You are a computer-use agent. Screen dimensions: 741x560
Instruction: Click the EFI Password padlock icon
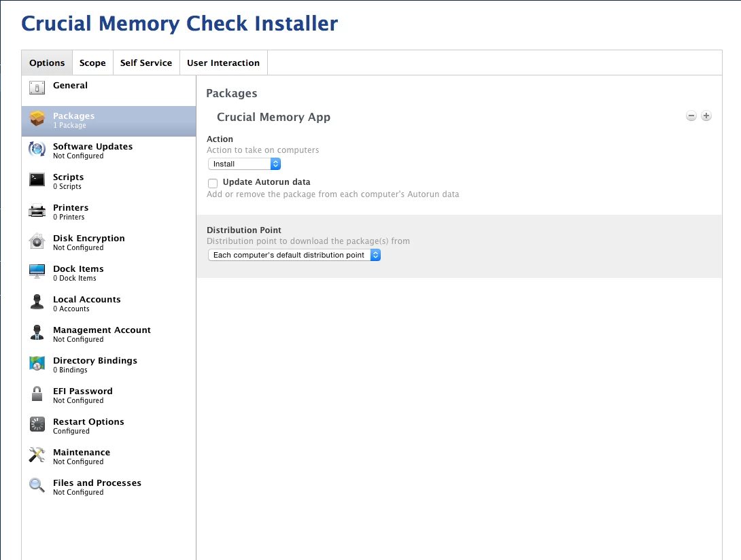37,393
